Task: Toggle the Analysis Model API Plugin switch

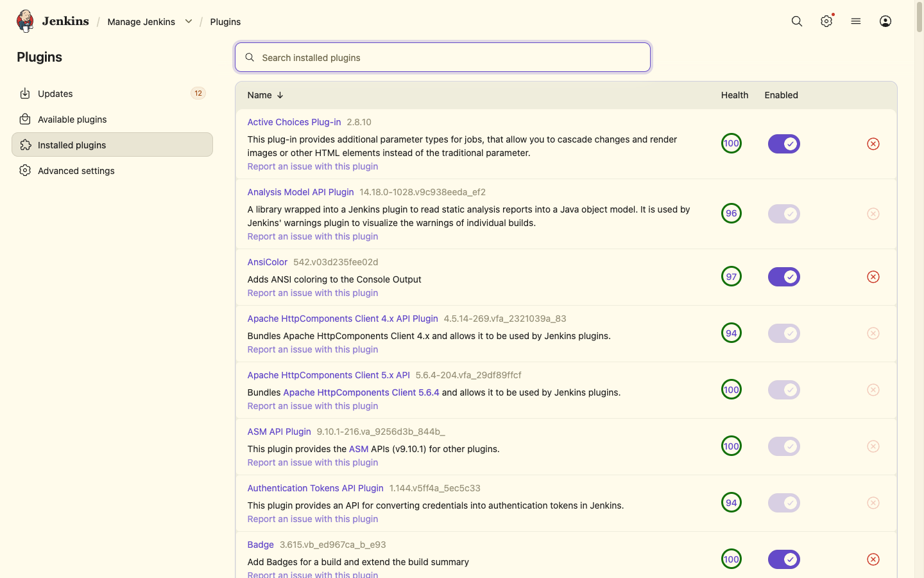Action: pyautogui.click(x=784, y=214)
